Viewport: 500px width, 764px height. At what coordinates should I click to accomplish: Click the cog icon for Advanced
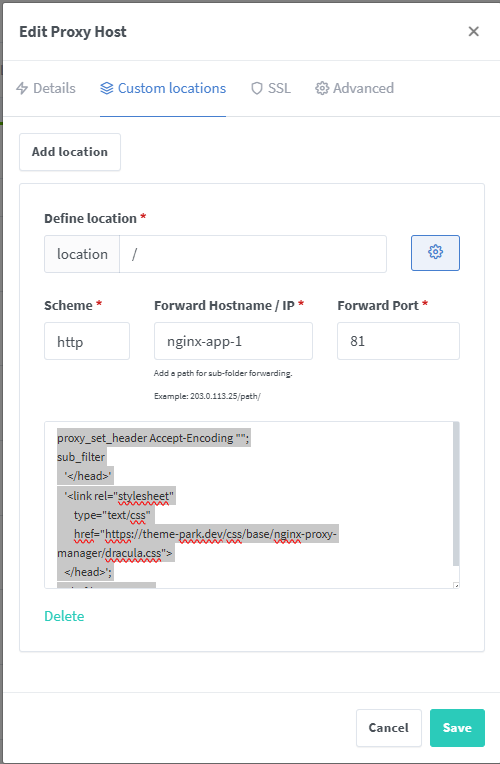[322, 88]
